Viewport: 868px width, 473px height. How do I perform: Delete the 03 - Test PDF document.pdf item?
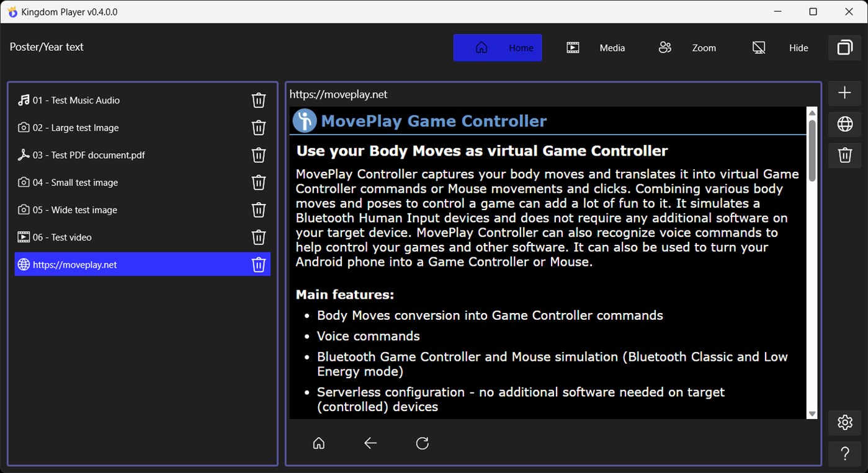coord(259,155)
